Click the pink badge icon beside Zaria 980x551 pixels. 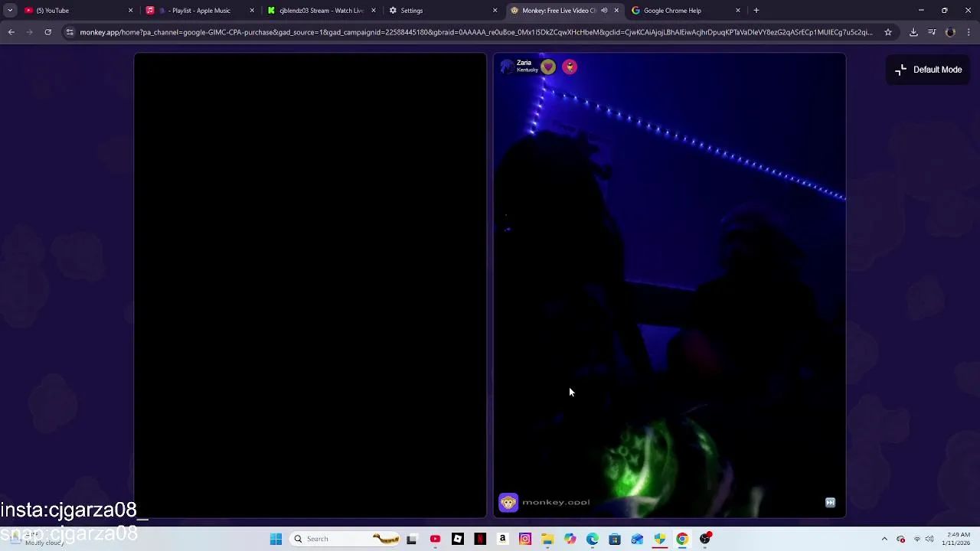coord(570,67)
